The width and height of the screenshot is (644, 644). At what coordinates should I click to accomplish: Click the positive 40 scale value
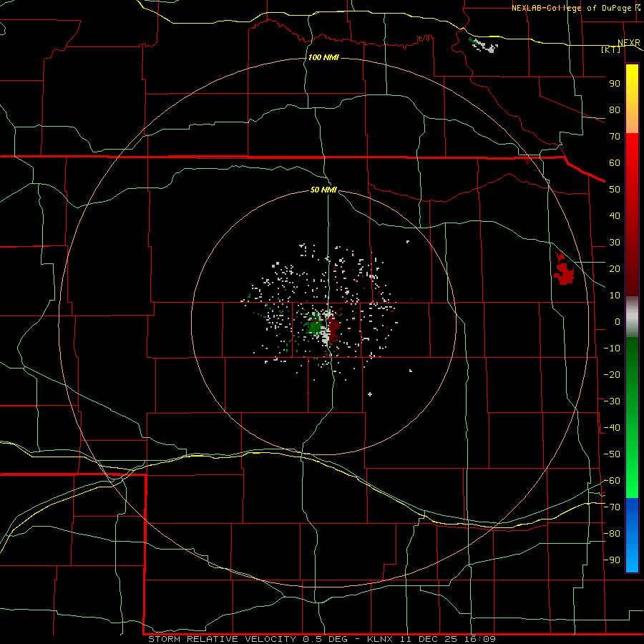[x=615, y=216]
